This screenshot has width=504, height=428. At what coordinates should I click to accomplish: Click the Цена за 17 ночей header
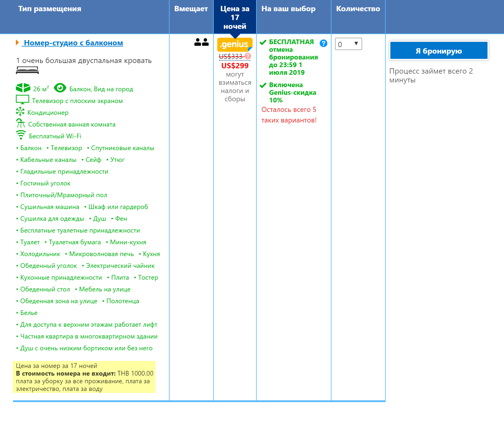pos(235,17)
